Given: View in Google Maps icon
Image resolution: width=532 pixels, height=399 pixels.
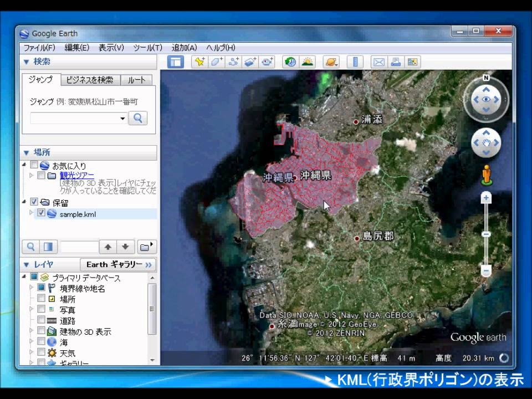Looking at the screenshot, I should pos(412,62).
